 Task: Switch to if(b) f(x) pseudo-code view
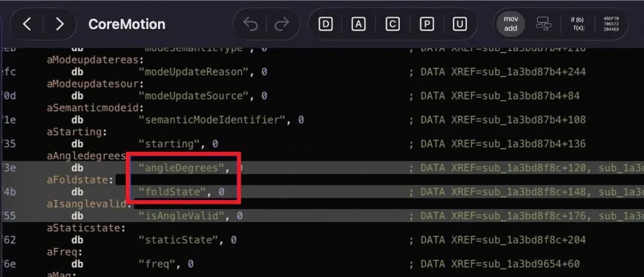pyautogui.click(x=577, y=24)
